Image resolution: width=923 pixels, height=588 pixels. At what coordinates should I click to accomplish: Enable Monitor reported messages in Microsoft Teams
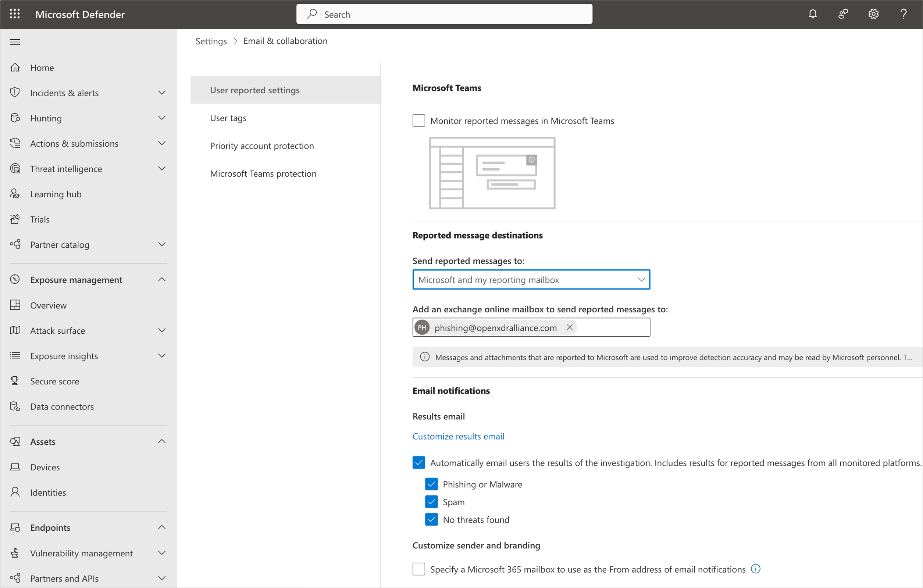click(x=418, y=120)
